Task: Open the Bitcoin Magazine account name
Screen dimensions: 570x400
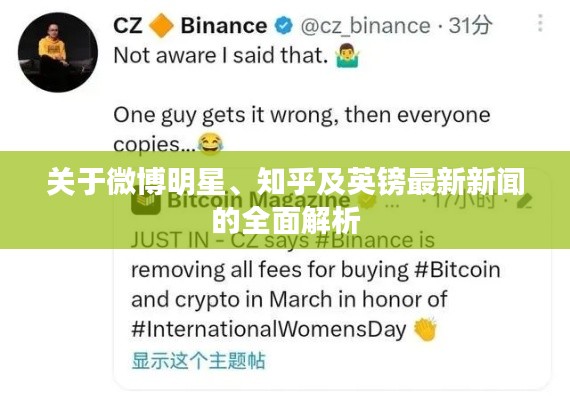Action: tap(259, 200)
